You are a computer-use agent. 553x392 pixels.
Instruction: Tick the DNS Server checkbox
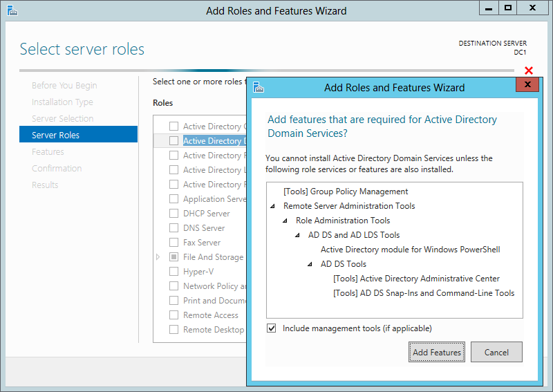tap(174, 228)
